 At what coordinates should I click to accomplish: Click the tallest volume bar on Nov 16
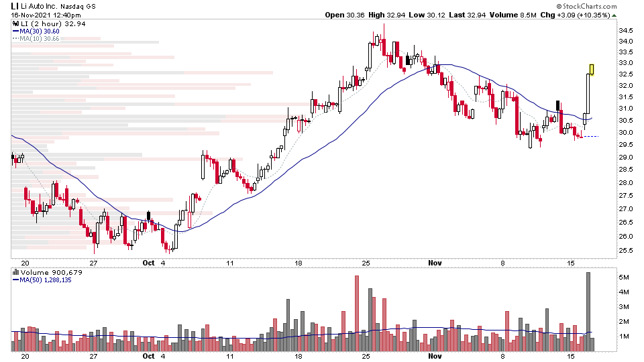588,312
